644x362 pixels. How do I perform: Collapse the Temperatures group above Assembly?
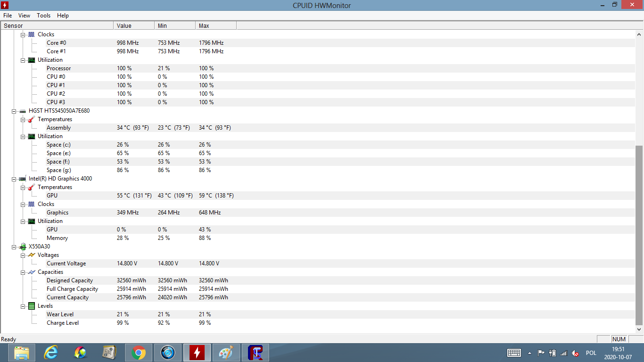pos(23,120)
